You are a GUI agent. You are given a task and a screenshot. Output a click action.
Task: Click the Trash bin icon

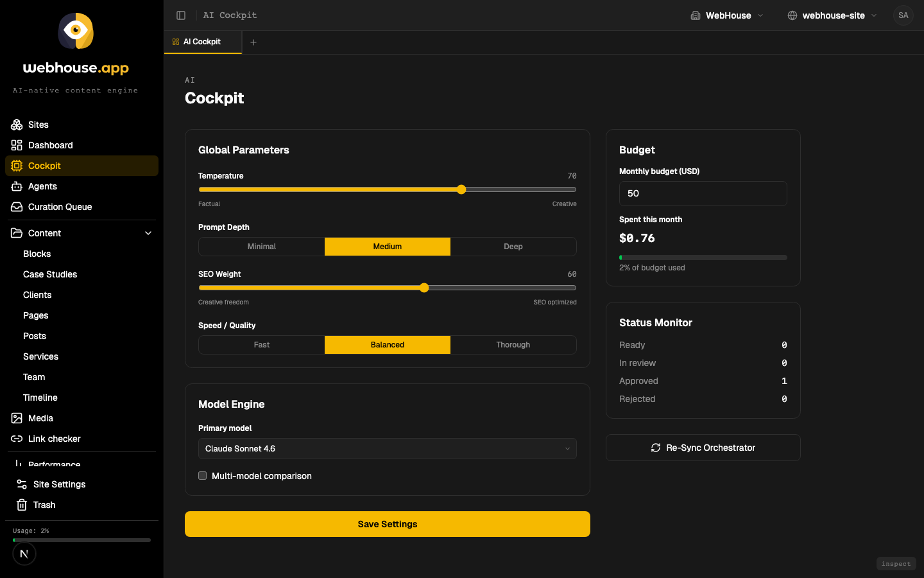[x=22, y=505]
